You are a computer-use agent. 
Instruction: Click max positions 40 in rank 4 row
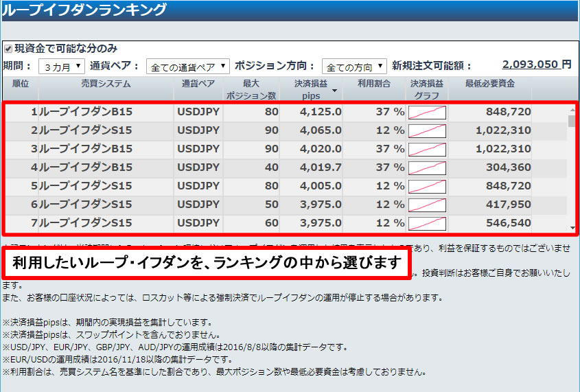click(271, 167)
